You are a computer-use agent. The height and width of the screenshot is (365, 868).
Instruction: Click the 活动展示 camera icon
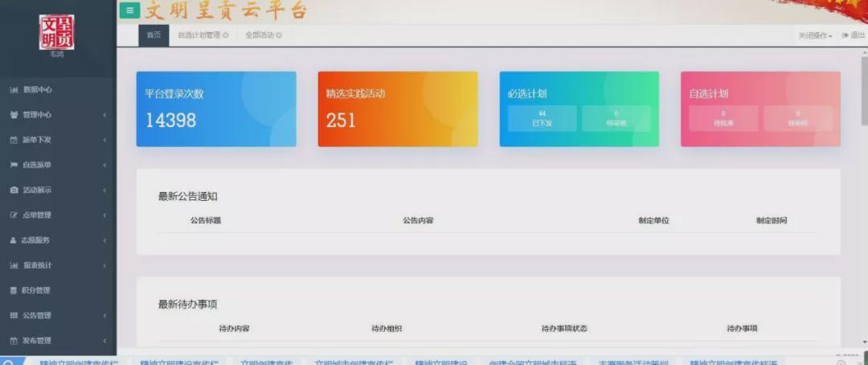(14, 191)
